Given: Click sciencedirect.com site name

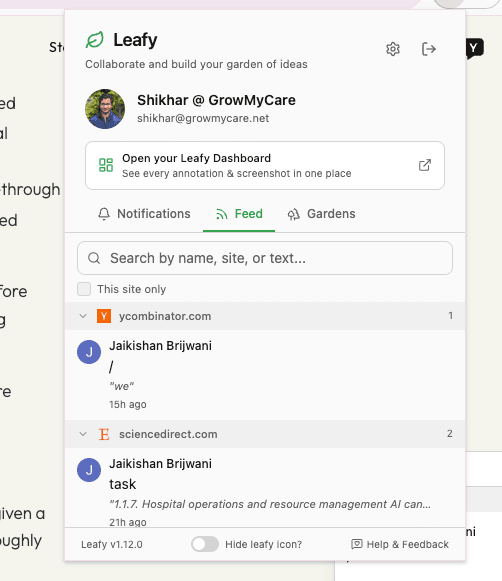Looking at the screenshot, I should tap(168, 434).
